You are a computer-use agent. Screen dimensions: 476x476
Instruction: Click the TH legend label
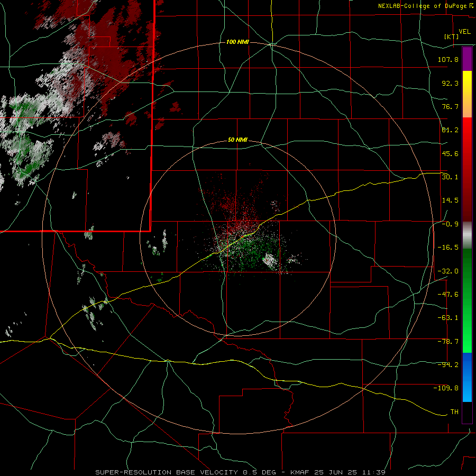(454, 412)
